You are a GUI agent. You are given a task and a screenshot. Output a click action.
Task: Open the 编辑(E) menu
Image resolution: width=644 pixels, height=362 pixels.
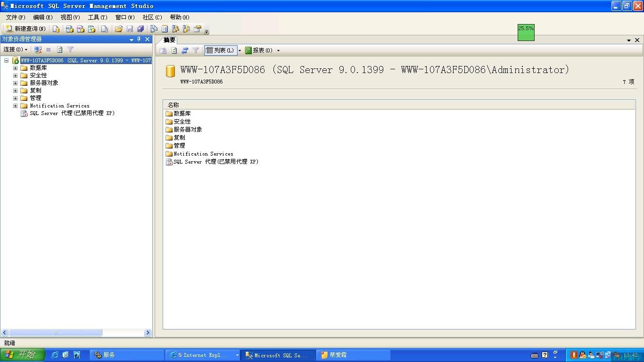(x=42, y=17)
